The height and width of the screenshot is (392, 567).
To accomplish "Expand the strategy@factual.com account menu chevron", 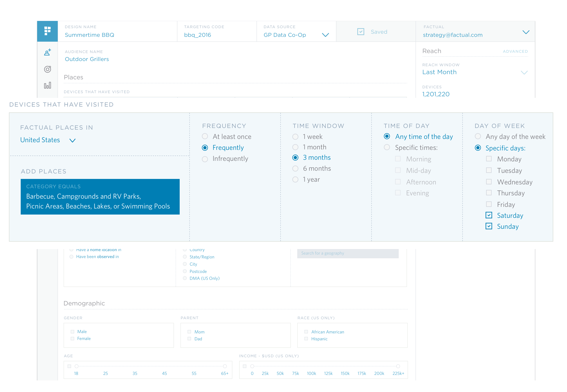I will (x=526, y=32).
